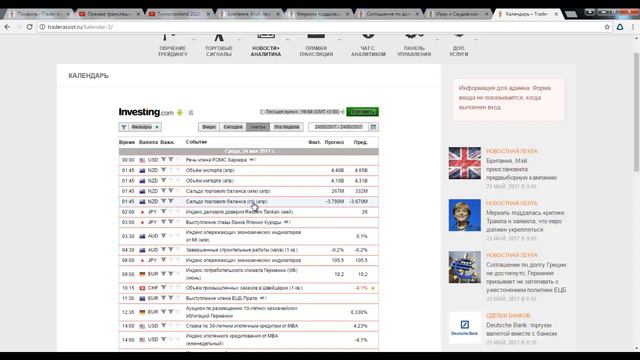The width and height of the screenshot is (640, 360).
Task: Open British flag news thumbnail
Action: point(464,163)
